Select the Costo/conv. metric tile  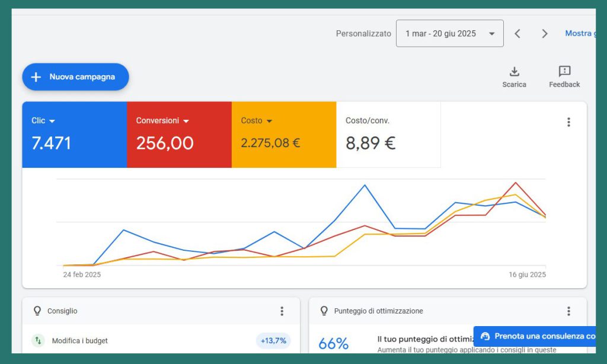[388, 135]
